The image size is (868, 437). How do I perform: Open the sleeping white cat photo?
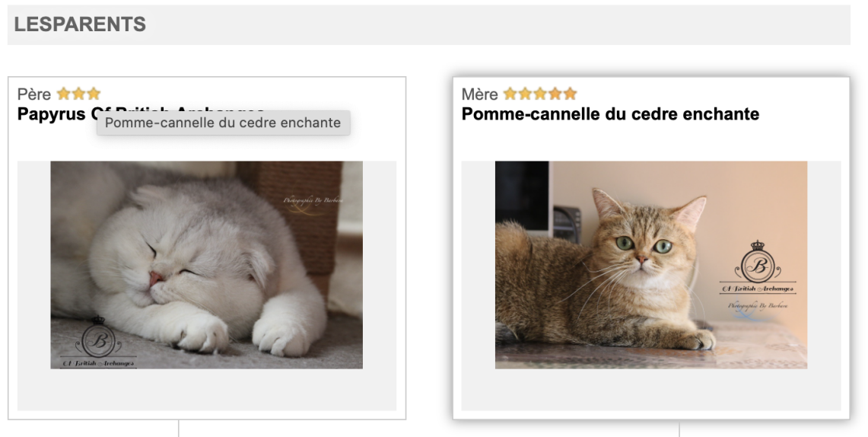206,265
